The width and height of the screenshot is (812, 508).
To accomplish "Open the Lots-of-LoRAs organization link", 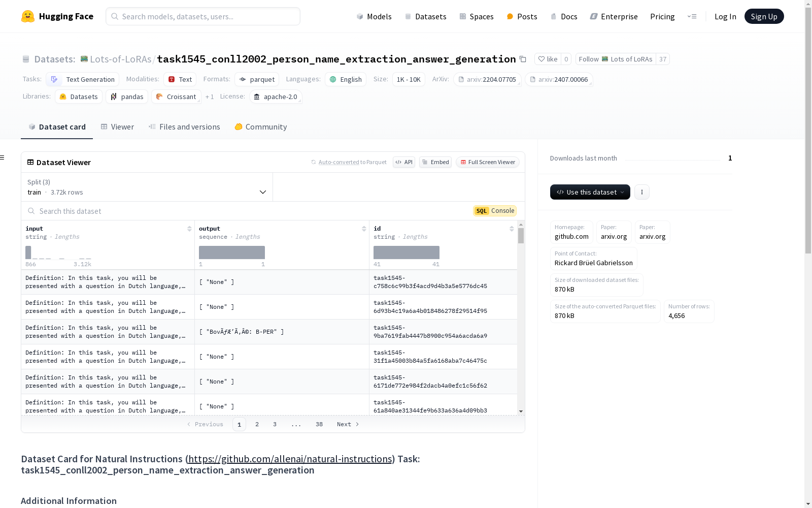I will [x=121, y=59].
